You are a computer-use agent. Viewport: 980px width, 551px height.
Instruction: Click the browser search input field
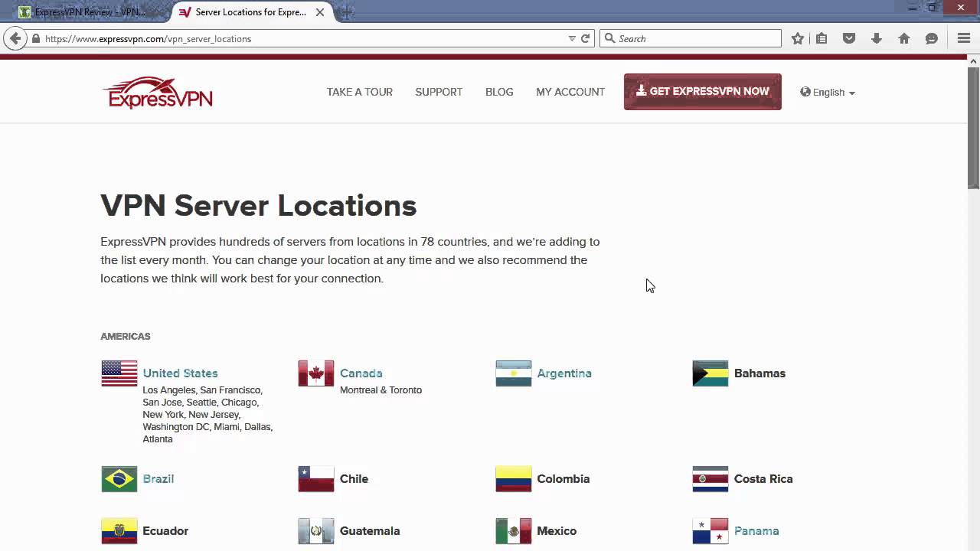(691, 38)
